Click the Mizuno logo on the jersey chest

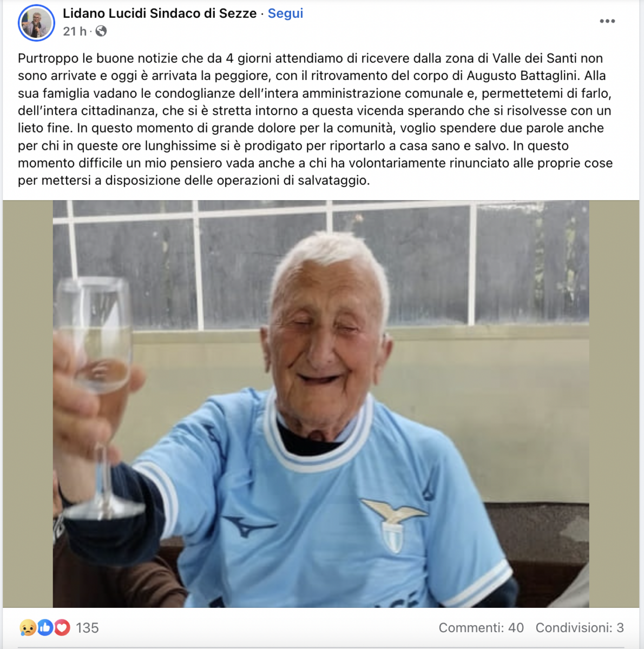coord(249,526)
